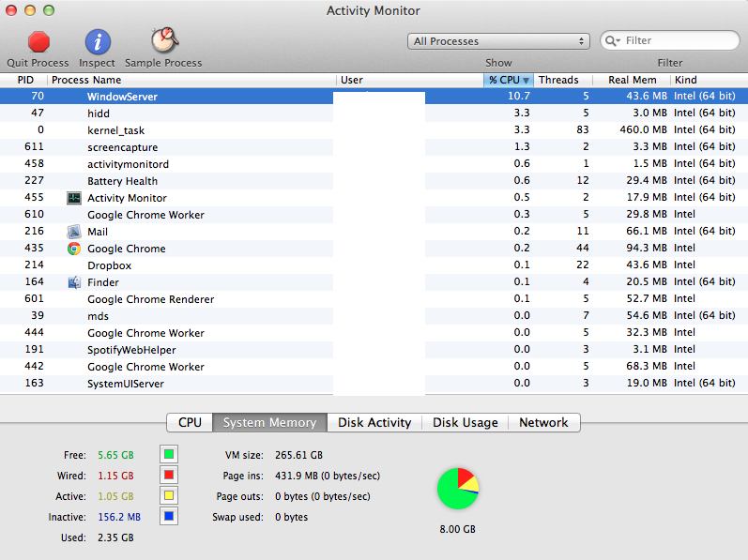The height and width of the screenshot is (560, 748).
Task: Click the Mail stamp icon in process list
Action: pyautogui.click(x=74, y=232)
